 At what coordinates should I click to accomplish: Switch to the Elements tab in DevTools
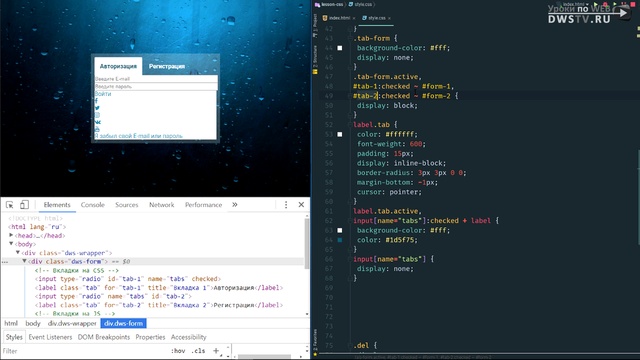coord(57,205)
